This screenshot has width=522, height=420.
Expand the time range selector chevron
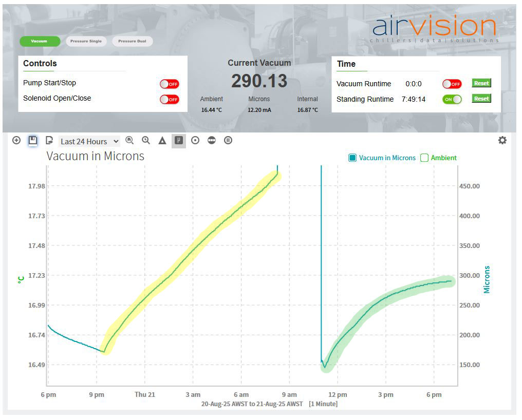click(116, 141)
